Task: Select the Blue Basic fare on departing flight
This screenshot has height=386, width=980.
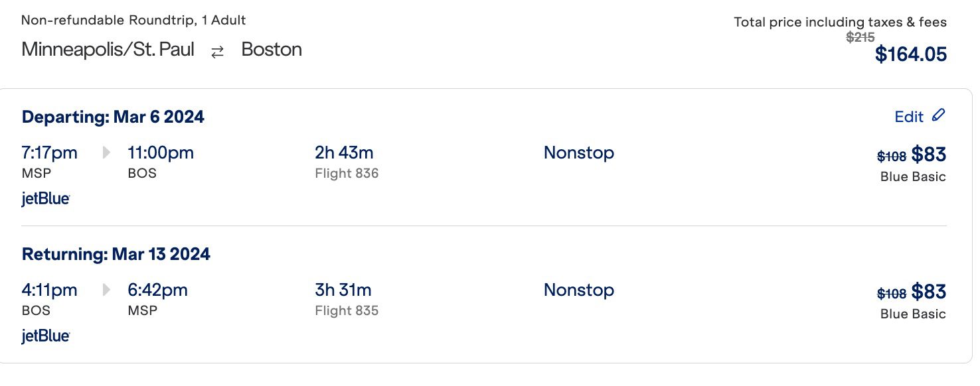Action: pyautogui.click(x=912, y=176)
